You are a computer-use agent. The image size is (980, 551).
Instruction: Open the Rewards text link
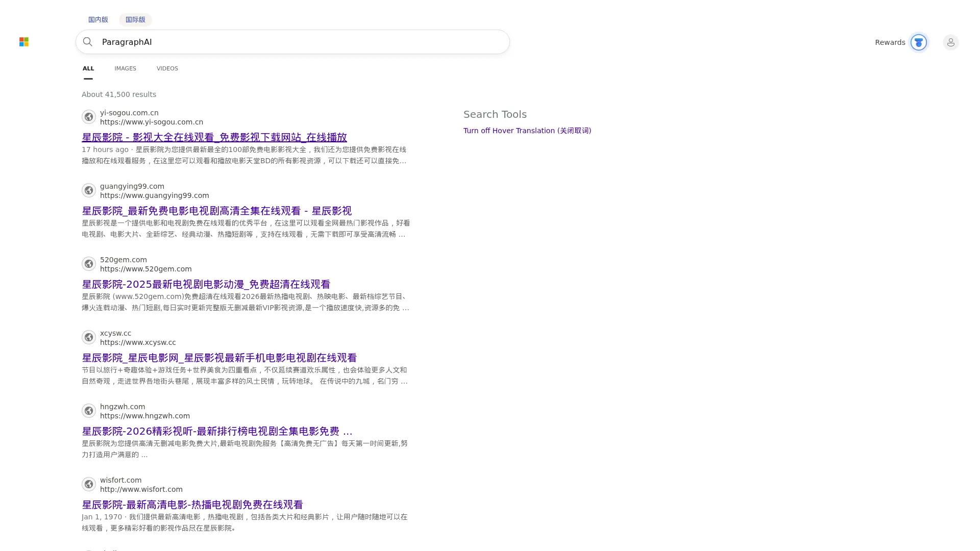(x=890, y=42)
